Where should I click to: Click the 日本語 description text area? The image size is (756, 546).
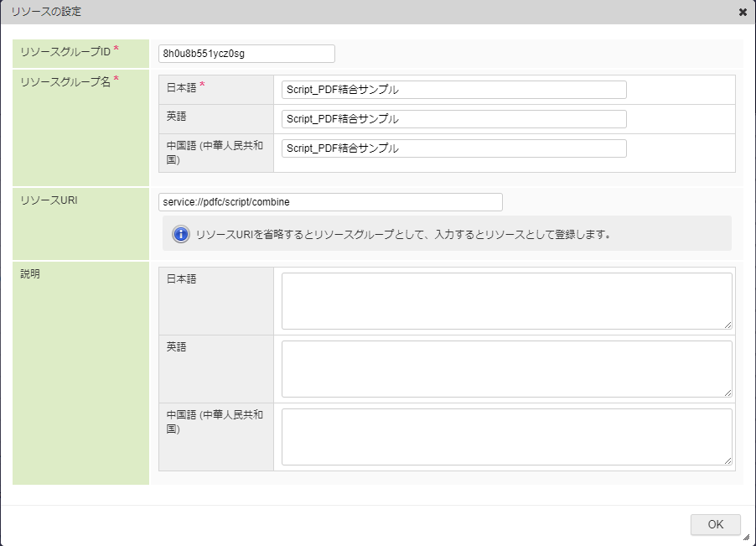point(506,301)
